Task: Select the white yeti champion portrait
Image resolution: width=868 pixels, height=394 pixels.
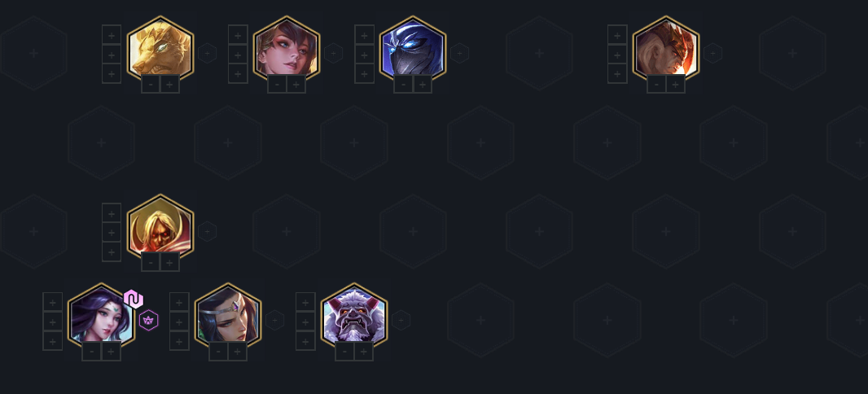Action: [x=354, y=317]
